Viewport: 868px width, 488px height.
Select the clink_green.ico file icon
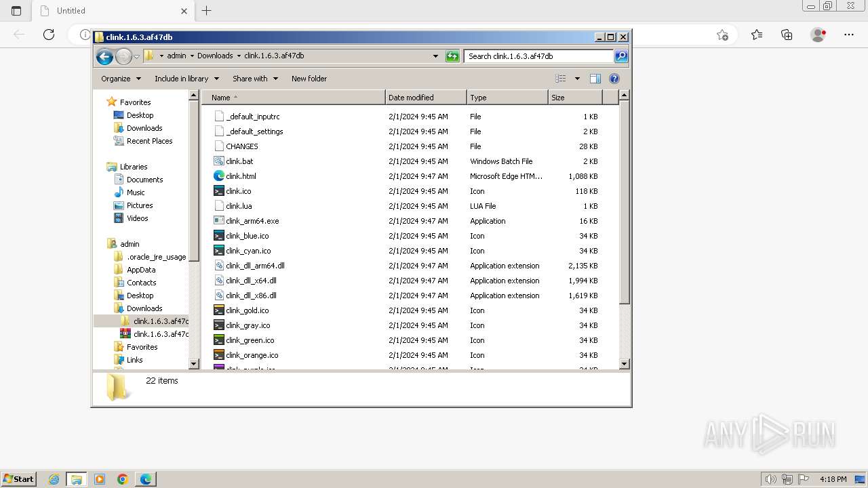tap(219, 340)
